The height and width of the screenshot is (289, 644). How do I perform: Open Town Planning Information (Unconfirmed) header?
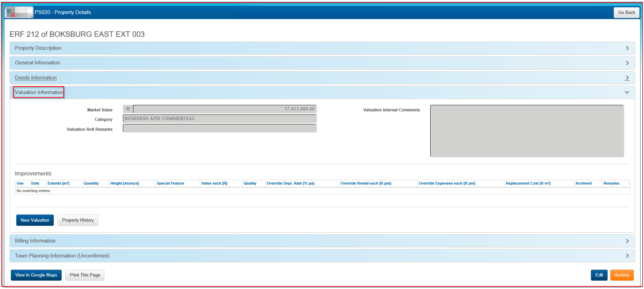[x=62, y=256]
